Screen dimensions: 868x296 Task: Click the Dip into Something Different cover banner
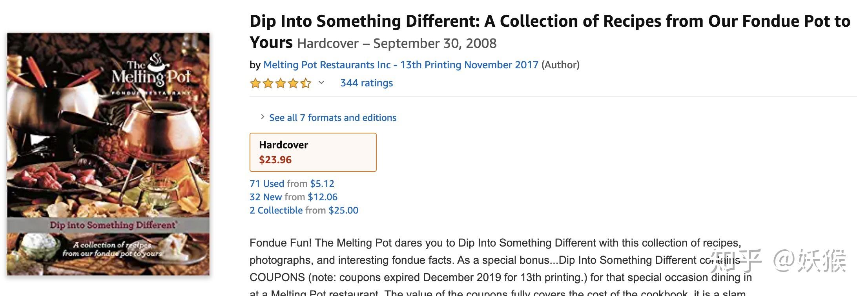pyautogui.click(x=113, y=225)
